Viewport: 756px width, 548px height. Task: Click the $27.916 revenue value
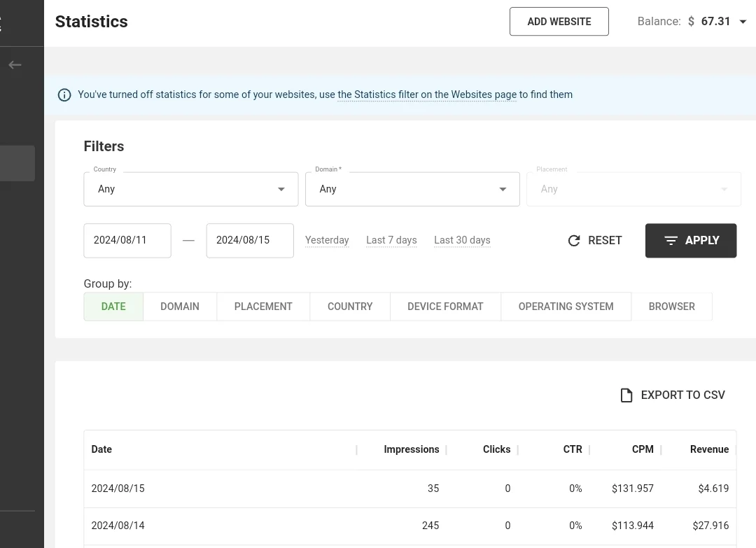pyautogui.click(x=710, y=526)
